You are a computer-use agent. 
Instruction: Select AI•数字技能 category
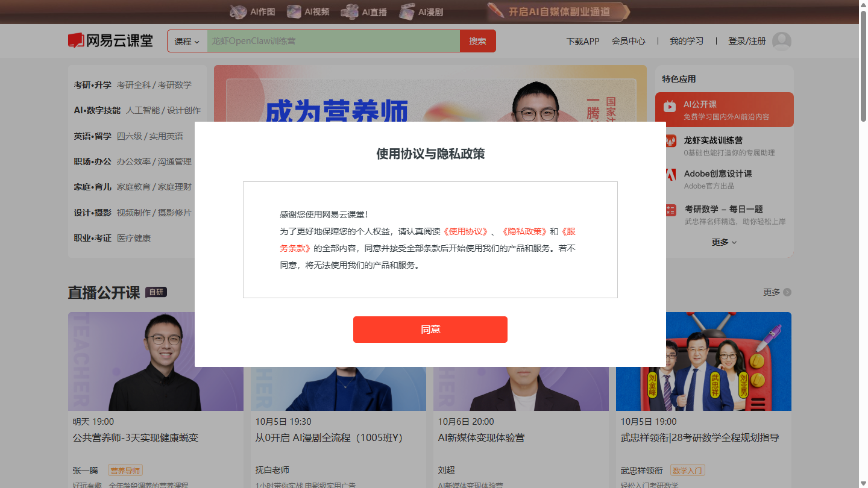(97, 110)
